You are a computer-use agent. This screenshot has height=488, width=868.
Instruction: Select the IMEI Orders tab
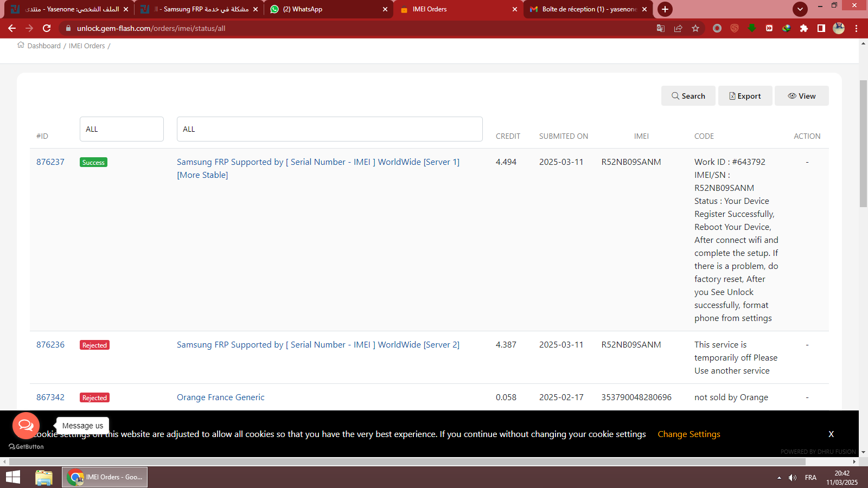pos(458,9)
